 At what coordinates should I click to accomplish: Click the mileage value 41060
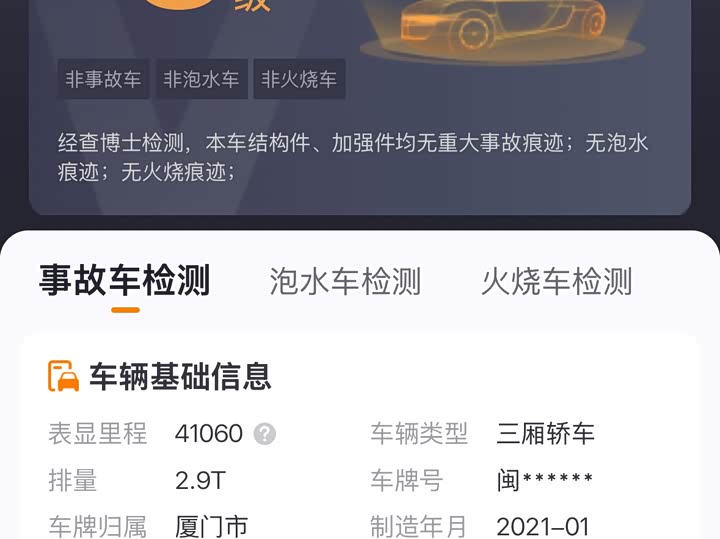click(209, 433)
